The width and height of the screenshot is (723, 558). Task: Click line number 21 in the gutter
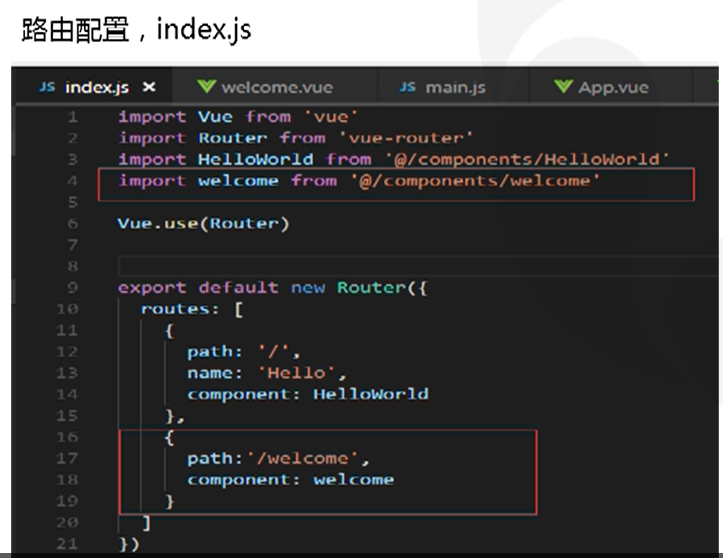click(67, 544)
